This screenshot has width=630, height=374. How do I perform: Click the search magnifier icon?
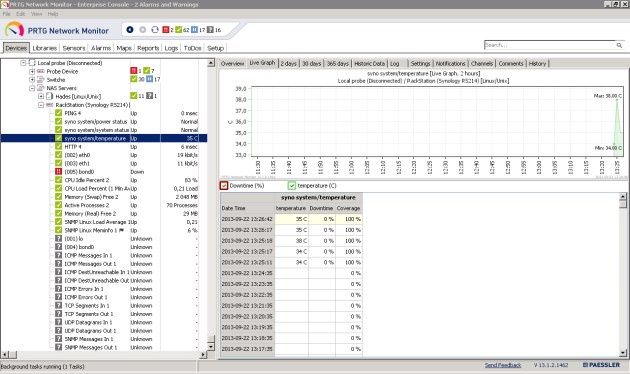pos(619,45)
